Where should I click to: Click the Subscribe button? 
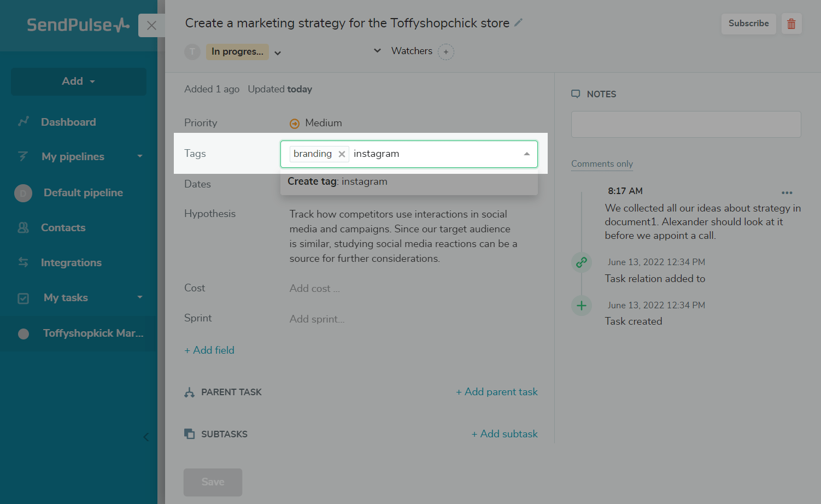pos(748,24)
